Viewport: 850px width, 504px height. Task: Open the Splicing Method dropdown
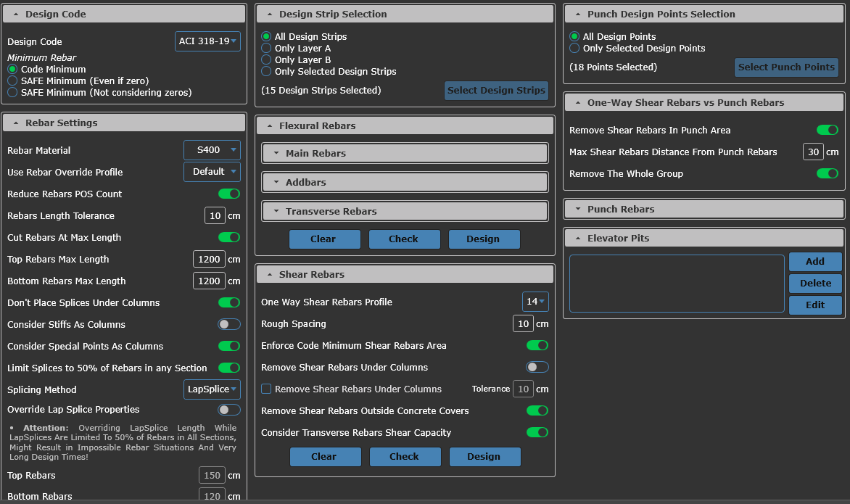(212, 389)
